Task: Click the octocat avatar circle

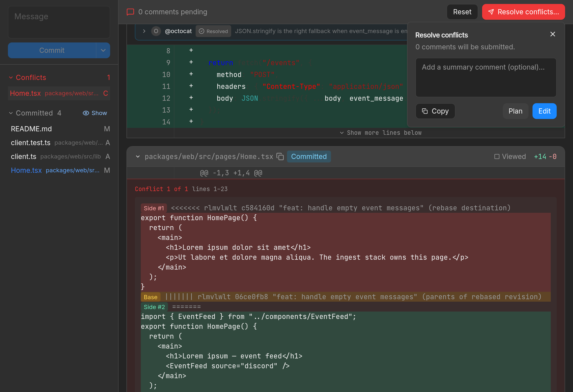Action: [156, 31]
